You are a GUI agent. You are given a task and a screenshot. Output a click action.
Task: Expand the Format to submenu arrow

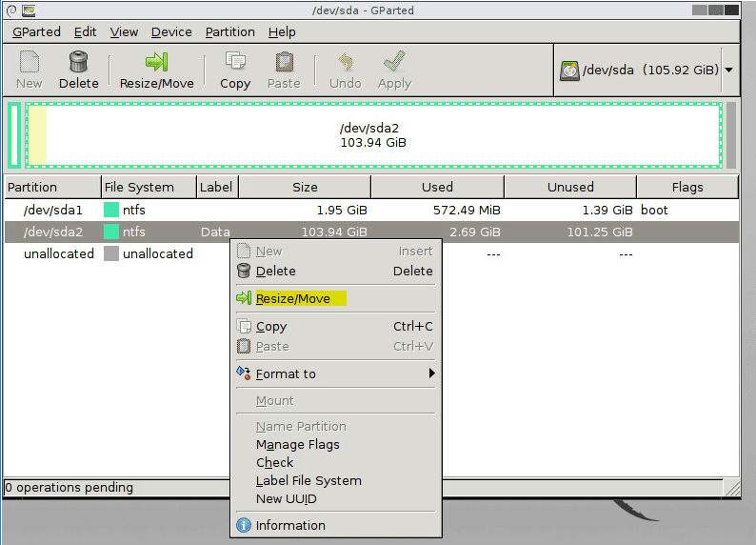431,373
